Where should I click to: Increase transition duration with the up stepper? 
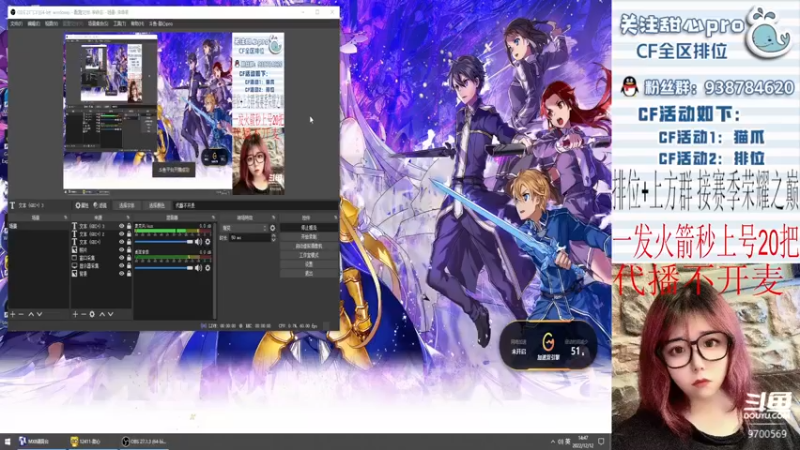274,236
